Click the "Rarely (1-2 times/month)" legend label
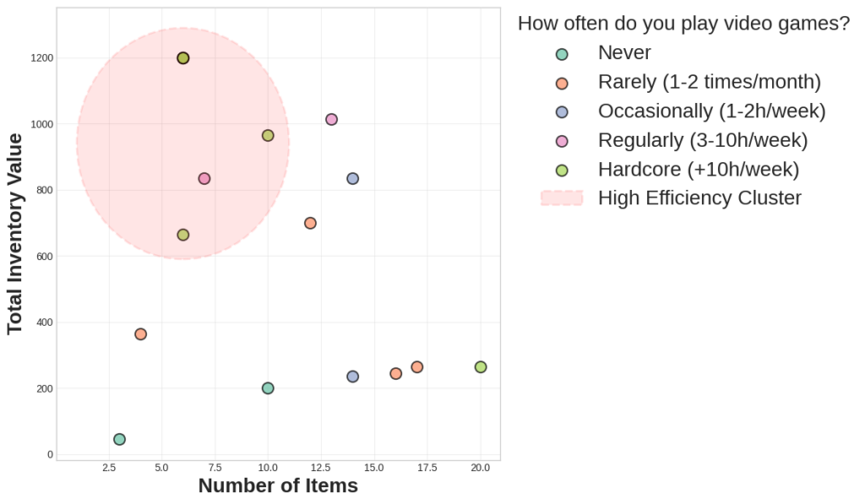The width and height of the screenshot is (865, 504). [x=709, y=82]
